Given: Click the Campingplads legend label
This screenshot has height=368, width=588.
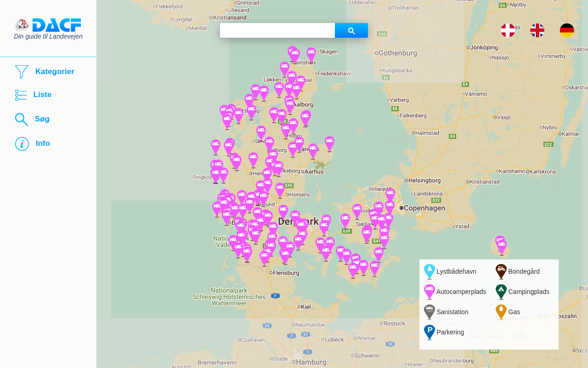Looking at the screenshot, I should 529,292.
